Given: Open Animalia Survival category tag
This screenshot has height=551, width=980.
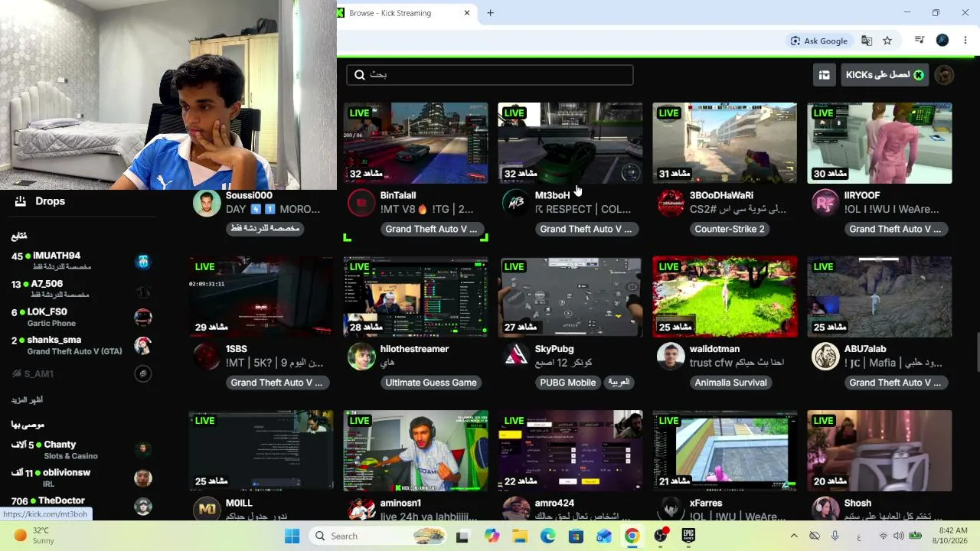Looking at the screenshot, I should click(x=731, y=383).
